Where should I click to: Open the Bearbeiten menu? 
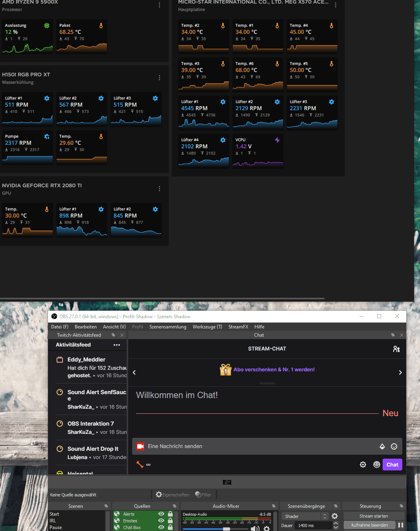point(86,327)
